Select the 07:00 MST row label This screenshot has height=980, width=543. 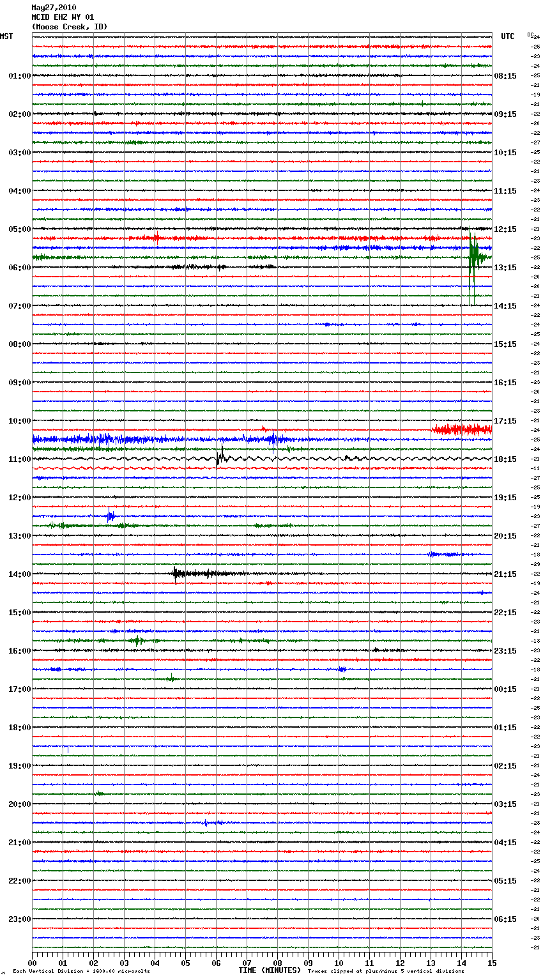click(x=19, y=306)
